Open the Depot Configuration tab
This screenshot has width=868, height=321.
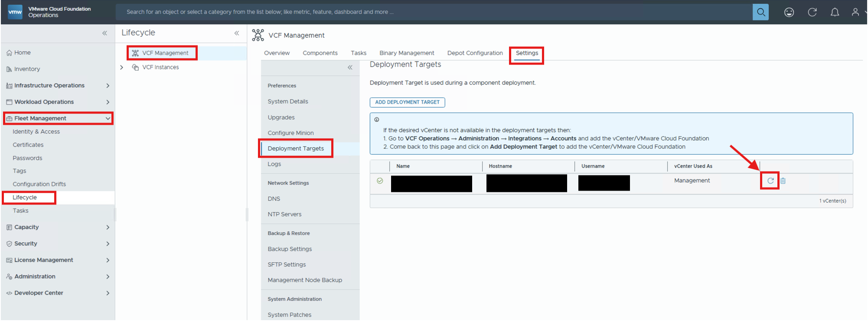[475, 53]
